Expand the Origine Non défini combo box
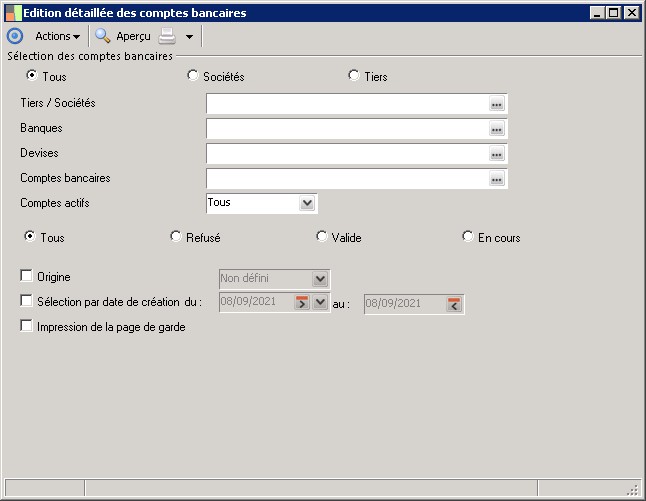Image resolution: width=646 pixels, height=501 pixels. pyautogui.click(x=320, y=279)
